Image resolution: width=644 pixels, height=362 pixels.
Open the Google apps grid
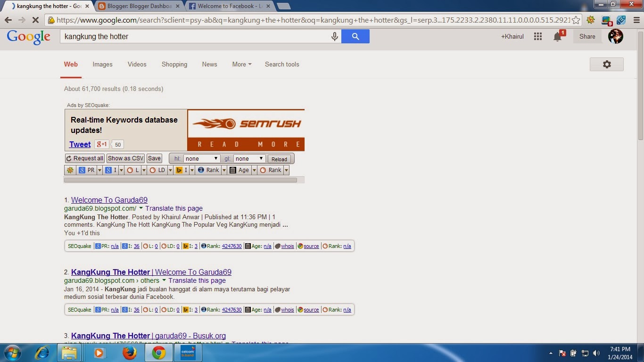[x=538, y=36]
